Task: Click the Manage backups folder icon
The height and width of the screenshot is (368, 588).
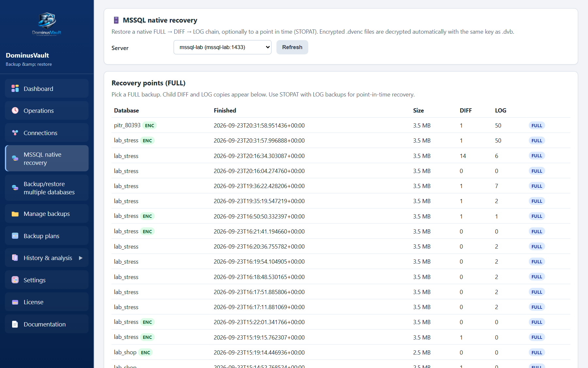Action: 15,214
